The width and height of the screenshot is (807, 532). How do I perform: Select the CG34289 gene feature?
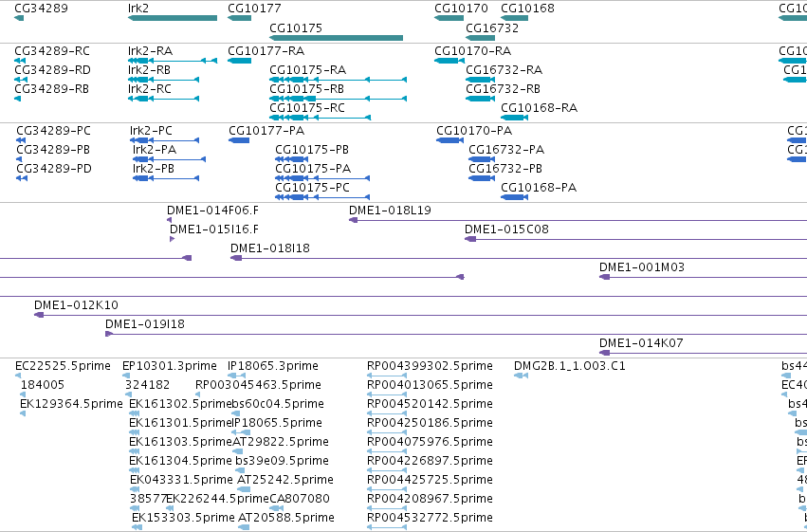(19, 18)
